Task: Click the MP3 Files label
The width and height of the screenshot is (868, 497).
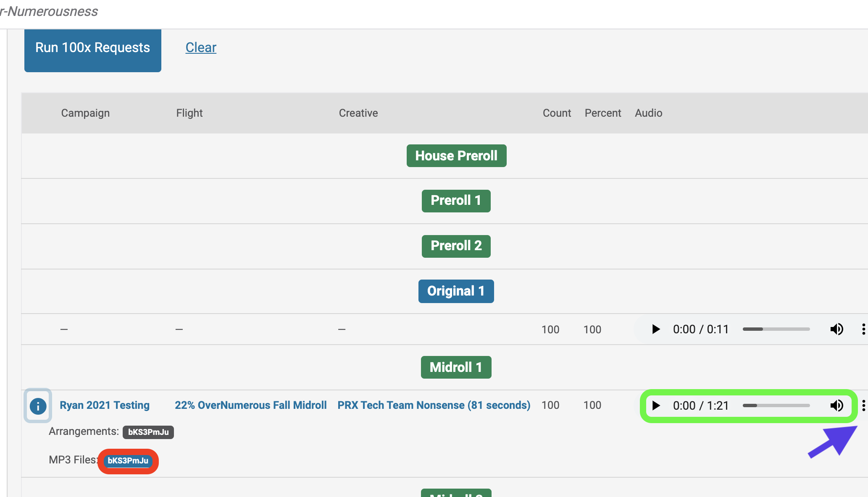Action: tap(73, 460)
